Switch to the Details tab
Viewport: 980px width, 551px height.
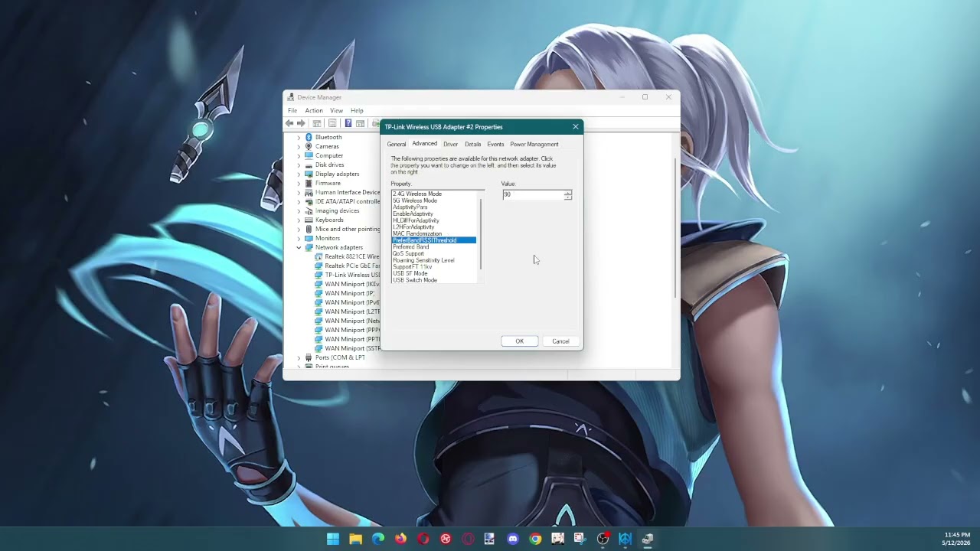pyautogui.click(x=472, y=144)
